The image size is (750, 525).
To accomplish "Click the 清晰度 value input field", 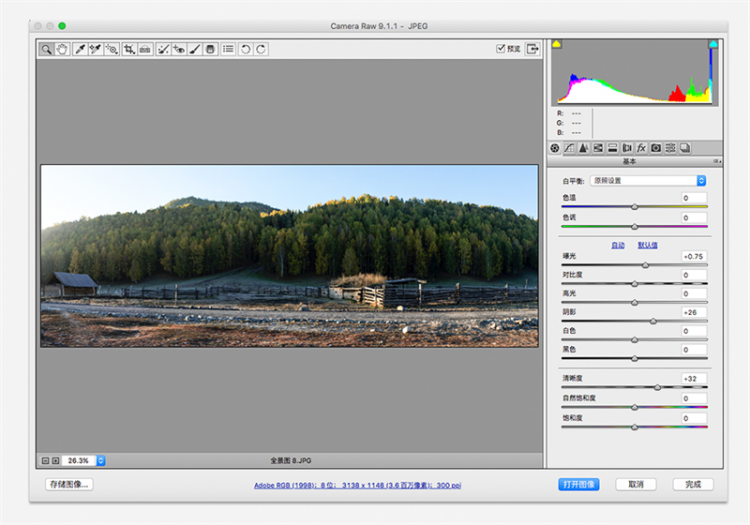I will click(694, 379).
